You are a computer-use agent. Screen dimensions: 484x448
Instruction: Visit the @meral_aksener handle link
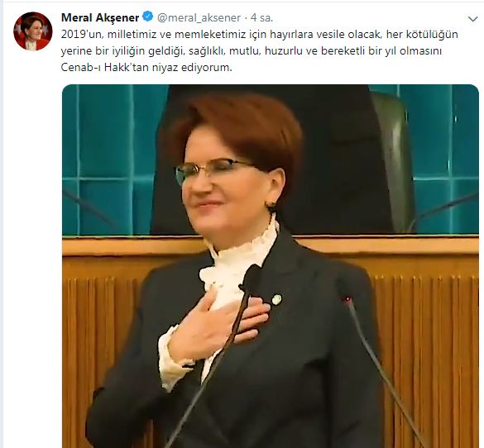(x=199, y=18)
